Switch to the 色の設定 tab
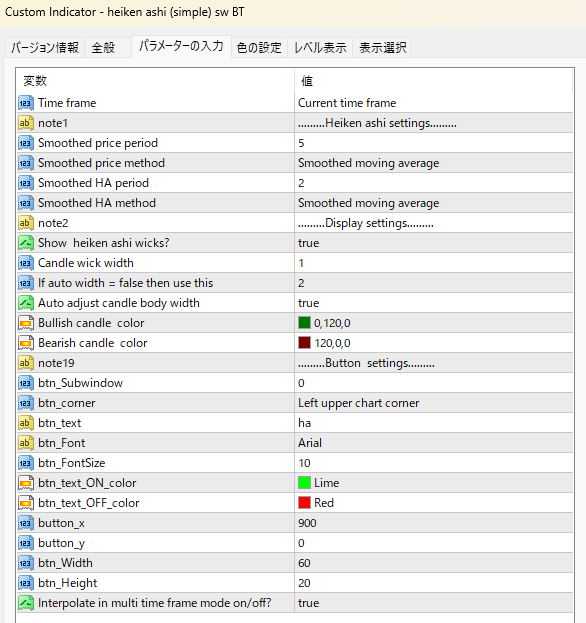The width and height of the screenshot is (586, 623). tap(259, 48)
